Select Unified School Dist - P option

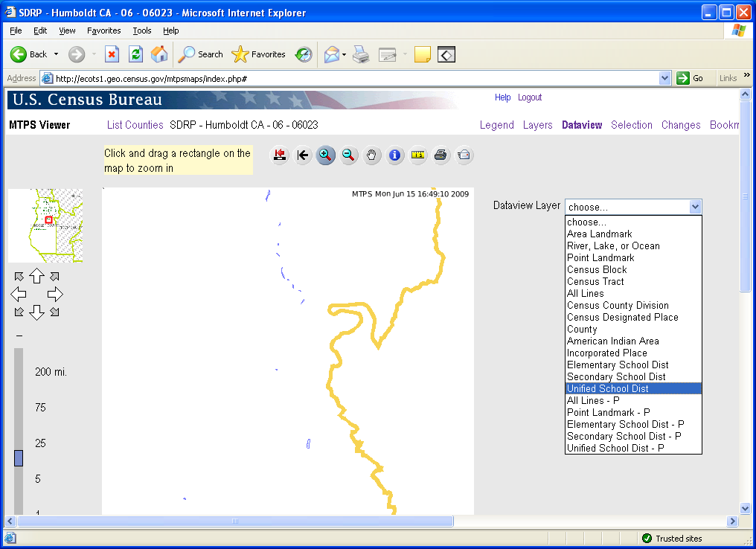(x=615, y=448)
